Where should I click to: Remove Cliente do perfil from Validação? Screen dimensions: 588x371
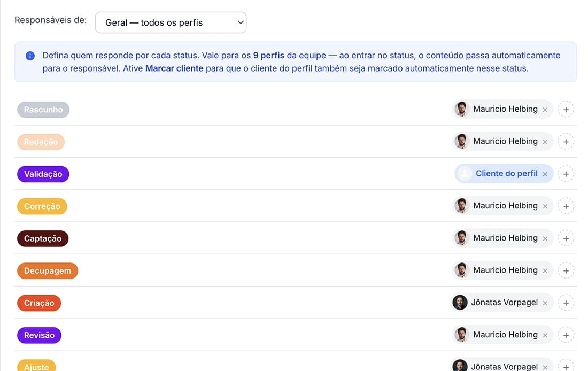click(x=545, y=174)
